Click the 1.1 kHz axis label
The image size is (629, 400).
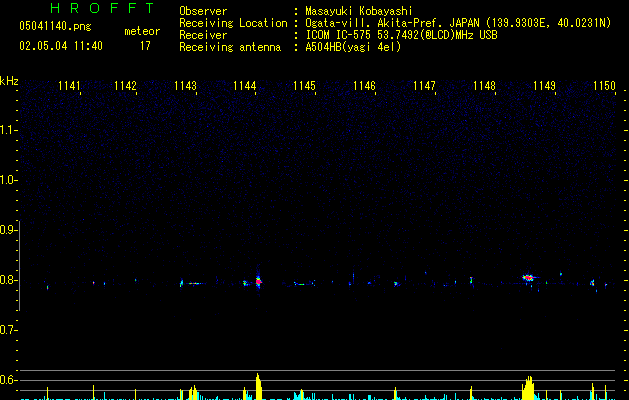8,130
